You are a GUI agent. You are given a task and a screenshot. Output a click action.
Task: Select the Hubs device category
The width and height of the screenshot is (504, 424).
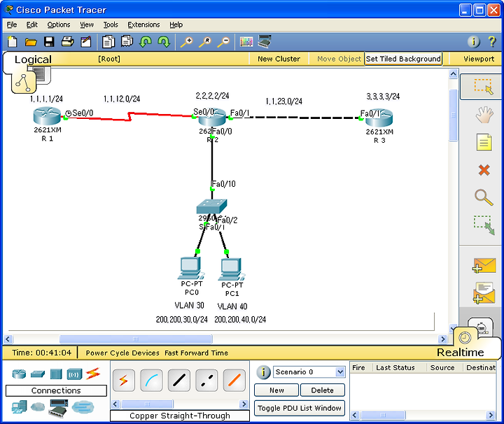56,374
